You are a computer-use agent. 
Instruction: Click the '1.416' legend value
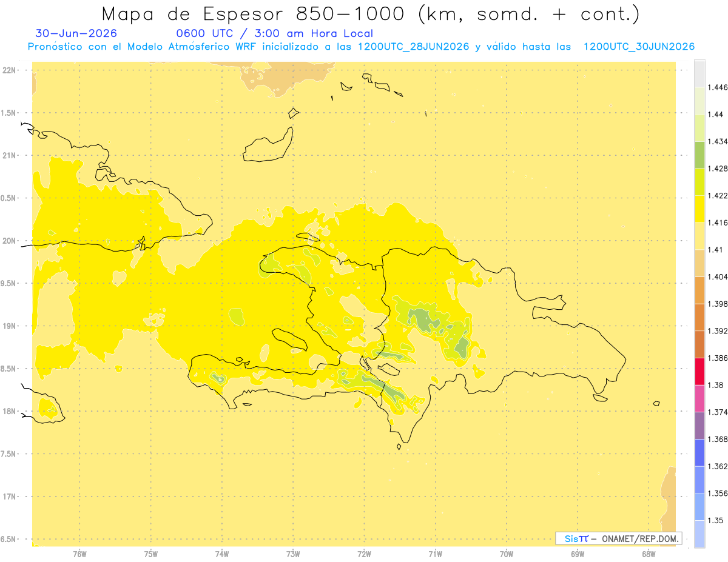click(717, 223)
